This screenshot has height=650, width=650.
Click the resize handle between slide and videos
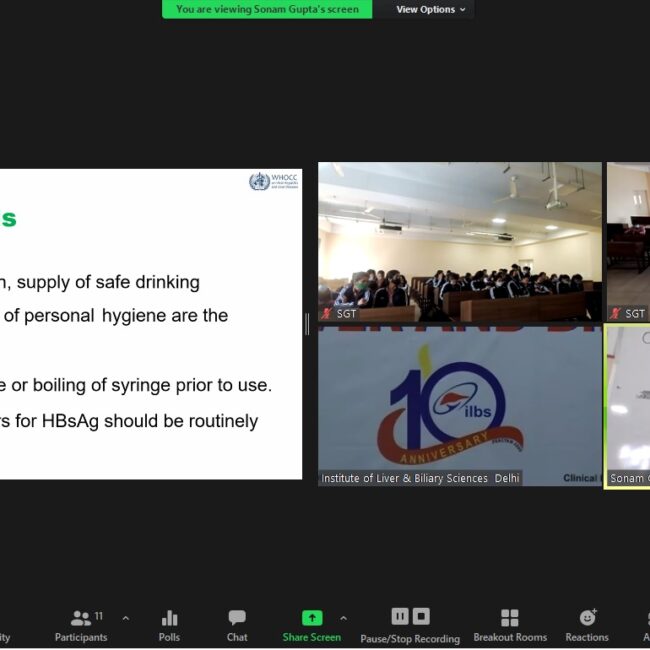307,323
